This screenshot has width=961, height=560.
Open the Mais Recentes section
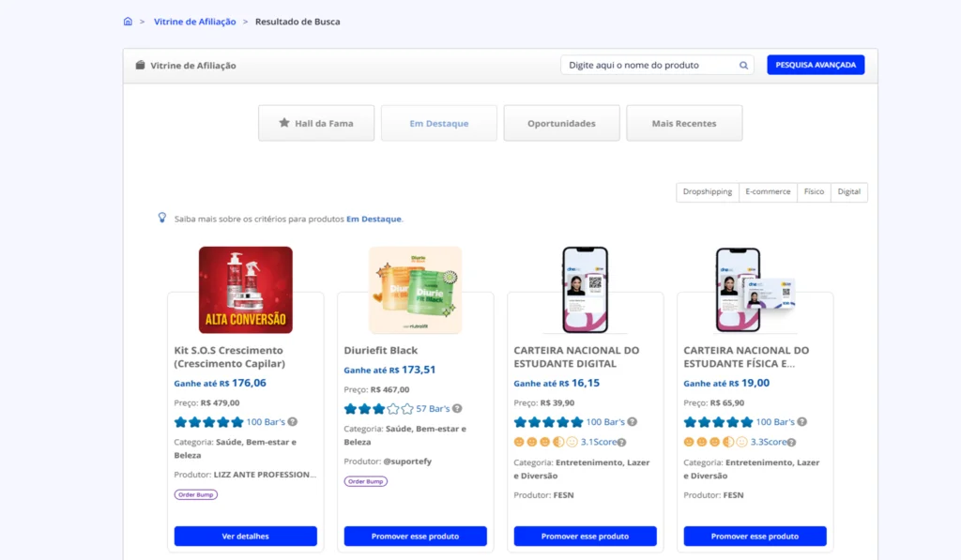click(x=684, y=122)
